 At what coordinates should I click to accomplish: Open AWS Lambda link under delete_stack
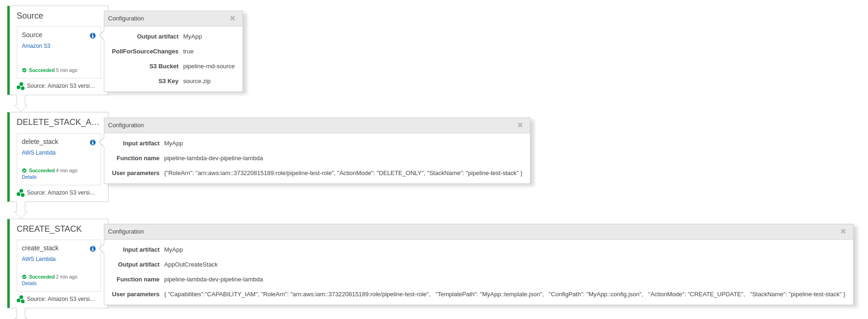pos(38,153)
